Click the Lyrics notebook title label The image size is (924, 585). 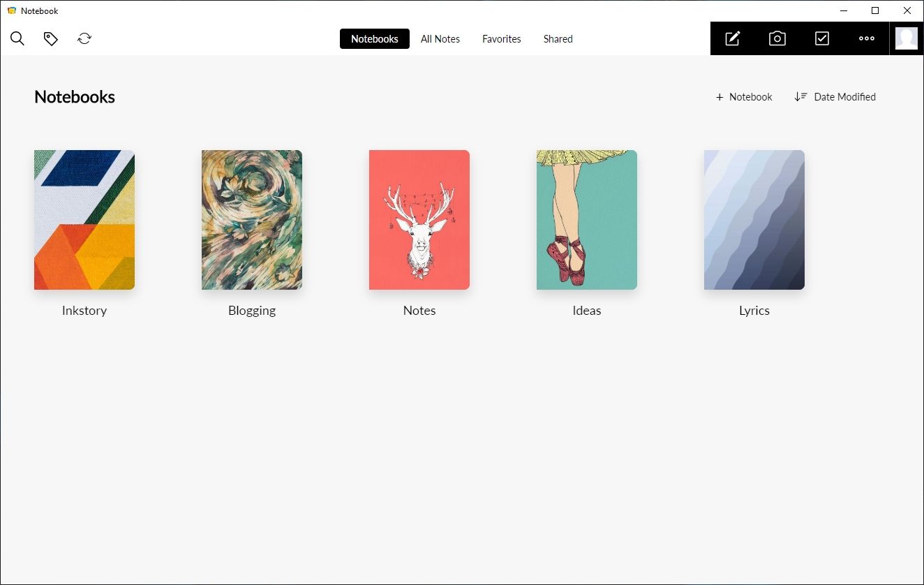pos(754,311)
